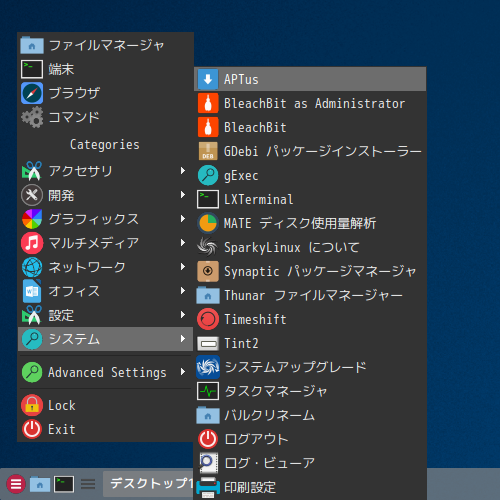Viewport: 500px width, 500px height.
Task: Expand the グラフィックス submenu arrow
Action: point(183,219)
